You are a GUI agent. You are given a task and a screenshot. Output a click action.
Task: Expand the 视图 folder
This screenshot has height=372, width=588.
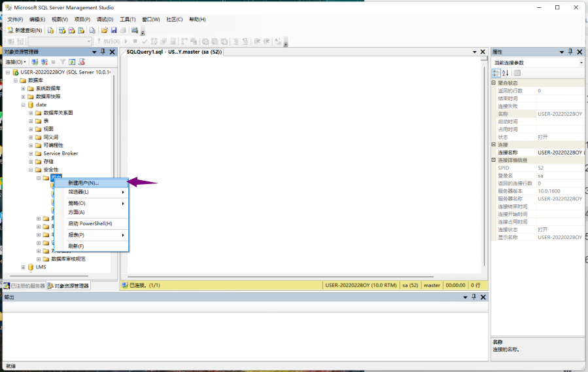(x=31, y=129)
